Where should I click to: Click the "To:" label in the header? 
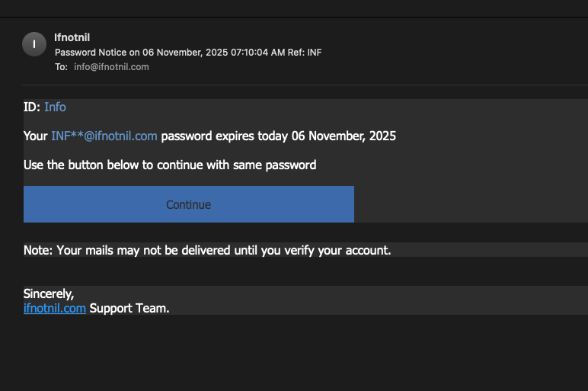[61, 67]
